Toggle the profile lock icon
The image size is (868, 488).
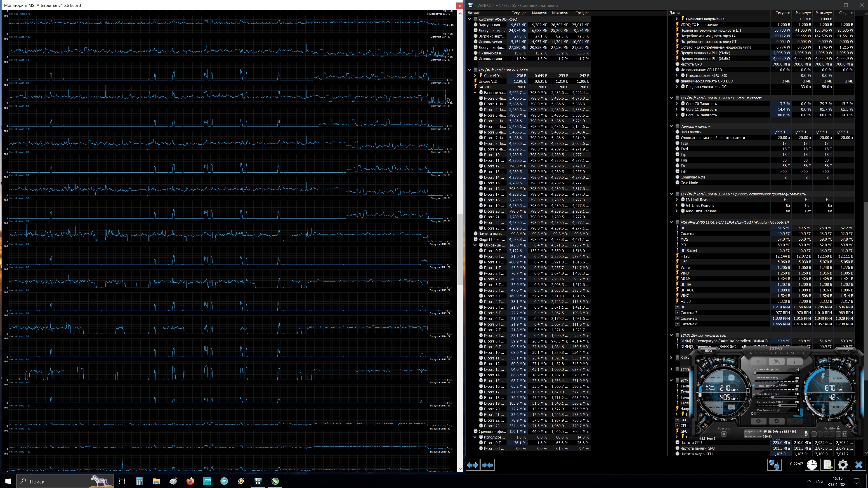tap(838, 428)
